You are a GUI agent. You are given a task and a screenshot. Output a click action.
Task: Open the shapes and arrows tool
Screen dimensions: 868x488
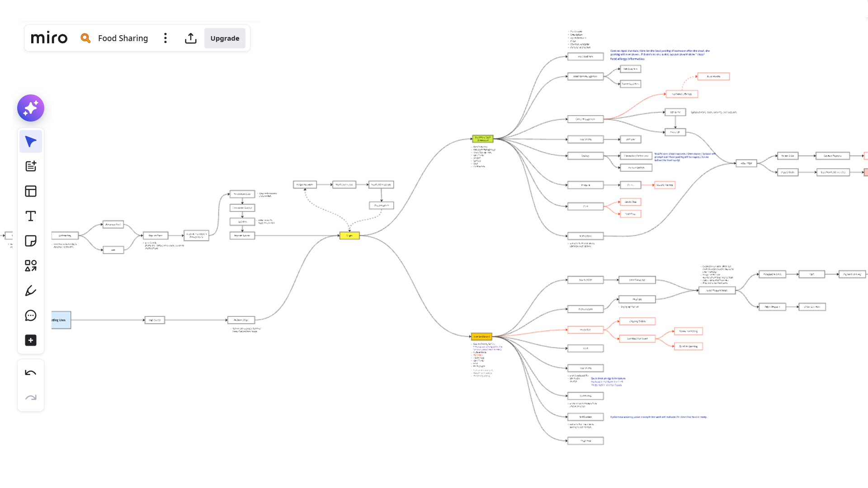(x=30, y=266)
